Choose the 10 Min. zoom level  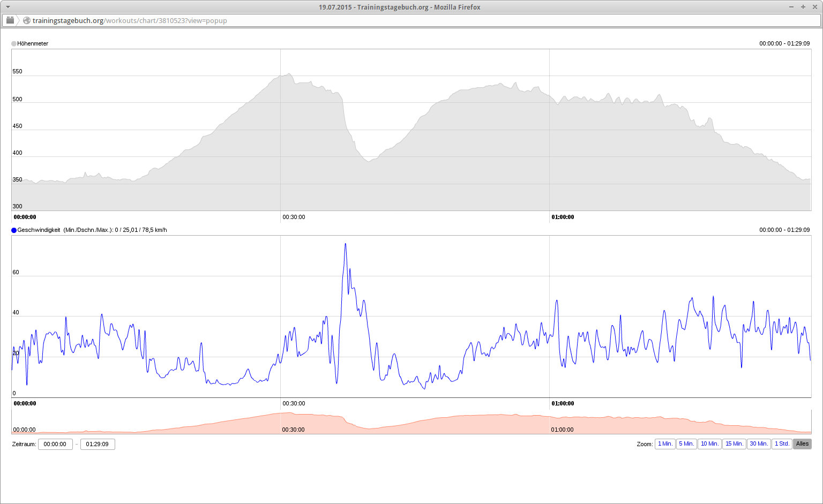tap(709, 444)
